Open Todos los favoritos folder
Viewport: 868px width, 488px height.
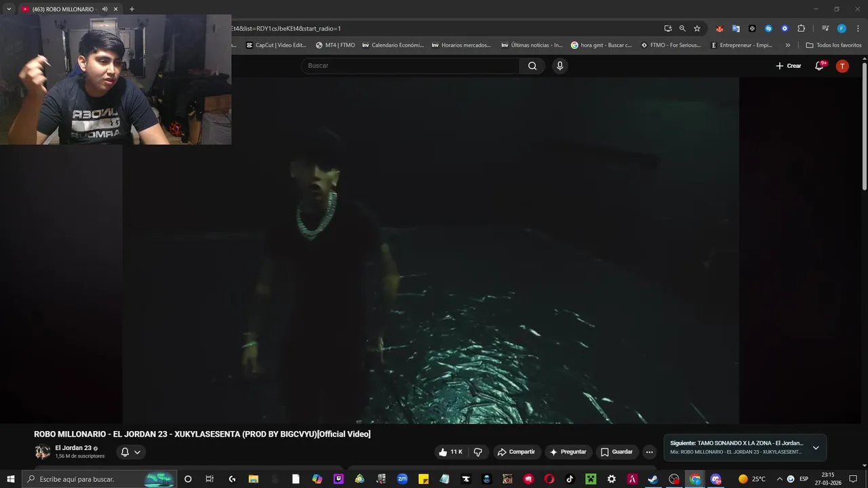click(833, 45)
